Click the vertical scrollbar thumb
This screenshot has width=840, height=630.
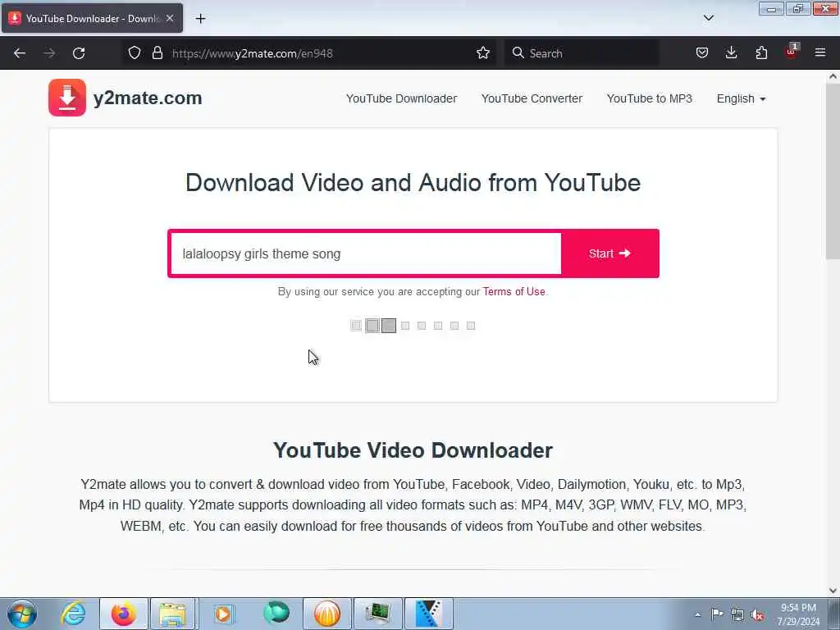point(833,171)
